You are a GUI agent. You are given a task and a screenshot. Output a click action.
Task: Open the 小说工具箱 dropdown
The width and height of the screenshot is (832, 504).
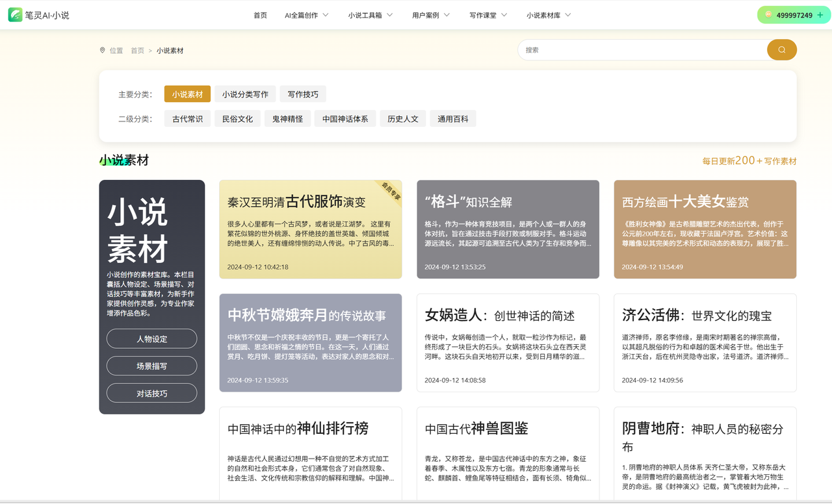[370, 15]
